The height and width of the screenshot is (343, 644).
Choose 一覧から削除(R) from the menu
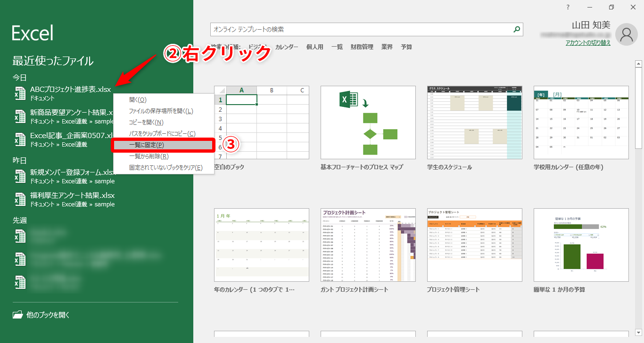click(x=164, y=156)
